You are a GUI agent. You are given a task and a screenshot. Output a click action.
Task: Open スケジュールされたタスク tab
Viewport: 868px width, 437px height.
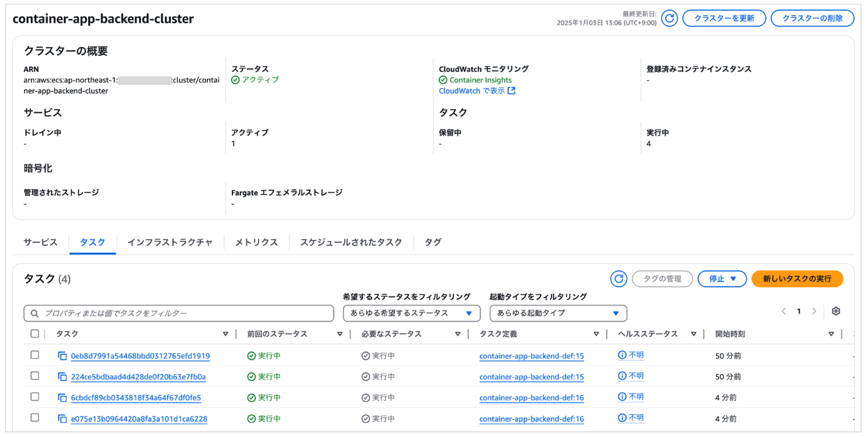tap(352, 242)
